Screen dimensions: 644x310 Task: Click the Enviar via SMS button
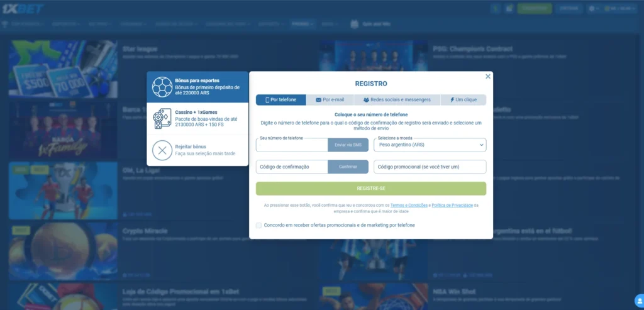point(348,145)
